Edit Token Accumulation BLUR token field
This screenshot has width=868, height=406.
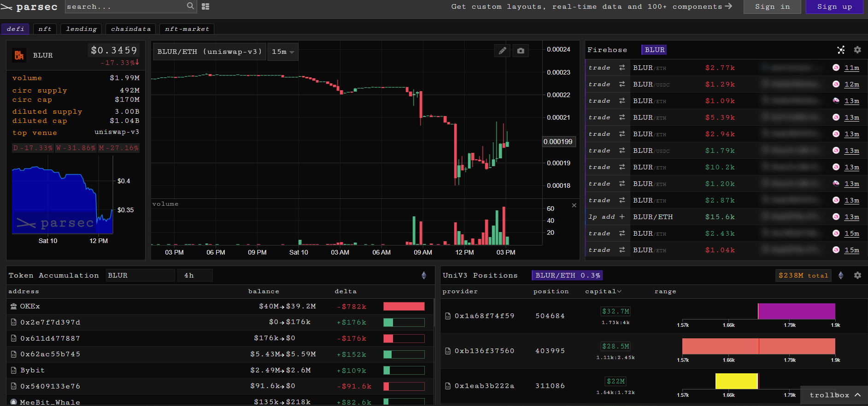tap(140, 275)
